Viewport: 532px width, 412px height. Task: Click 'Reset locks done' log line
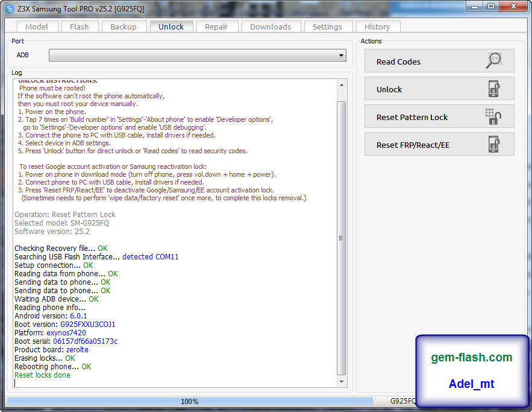click(x=42, y=375)
